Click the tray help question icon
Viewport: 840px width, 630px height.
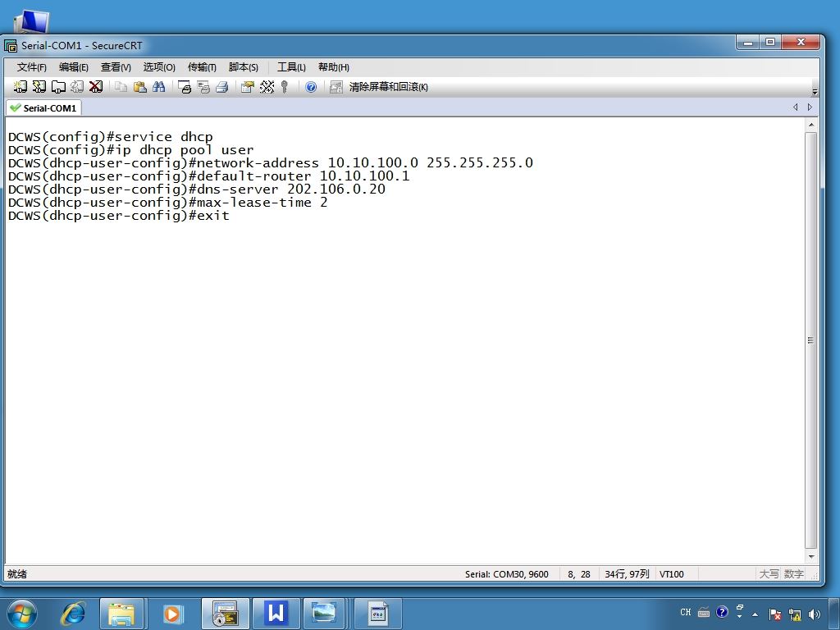point(722,612)
